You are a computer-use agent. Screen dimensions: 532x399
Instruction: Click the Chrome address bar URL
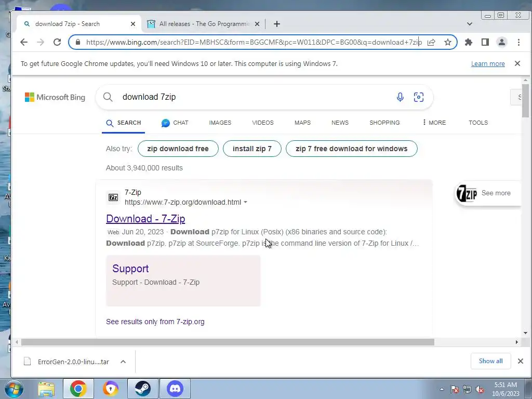[254, 42]
